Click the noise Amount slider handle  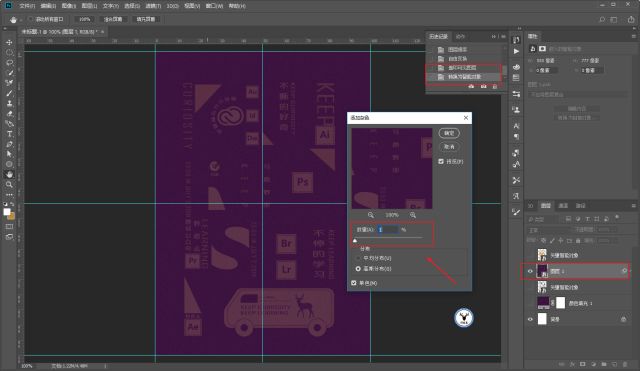(355, 240)
